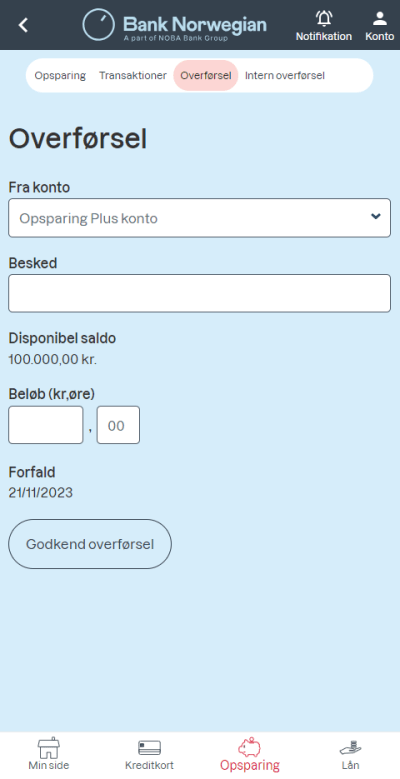This screenshot has width=400, height=779.
Task: Open the Intern overførsel tab
Action: tap(285, 76)
